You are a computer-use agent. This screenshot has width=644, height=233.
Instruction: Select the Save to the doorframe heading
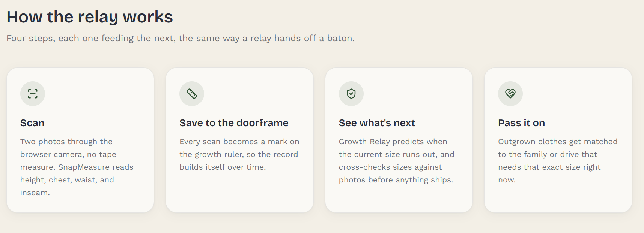234,123
